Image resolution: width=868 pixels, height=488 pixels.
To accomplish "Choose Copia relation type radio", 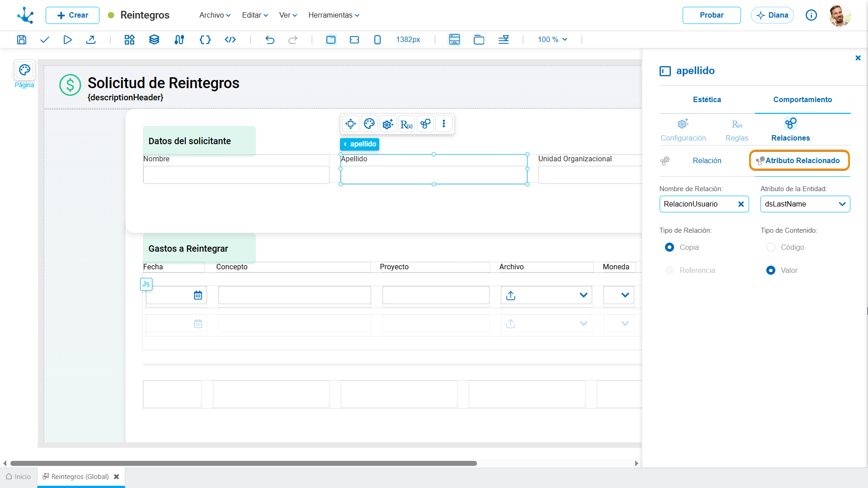I will [x=670, y=248].
